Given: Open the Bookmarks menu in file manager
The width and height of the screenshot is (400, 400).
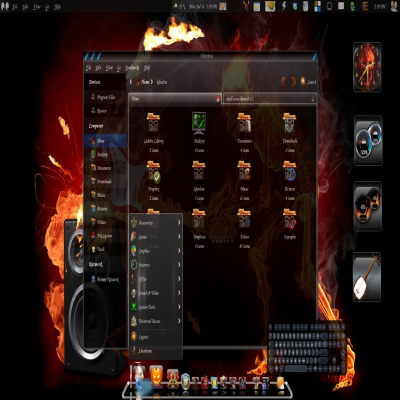Looking at the screenshot, I should pos(132,68).
